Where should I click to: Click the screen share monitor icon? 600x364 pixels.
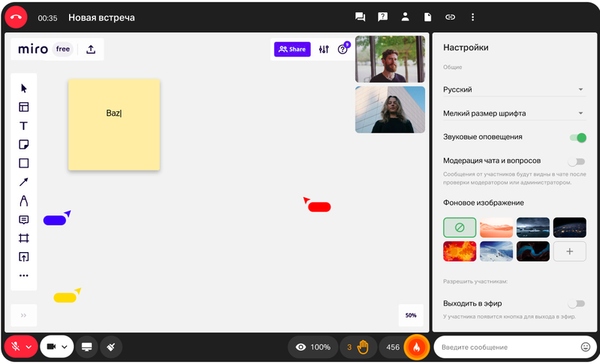[x=87, y=347]
